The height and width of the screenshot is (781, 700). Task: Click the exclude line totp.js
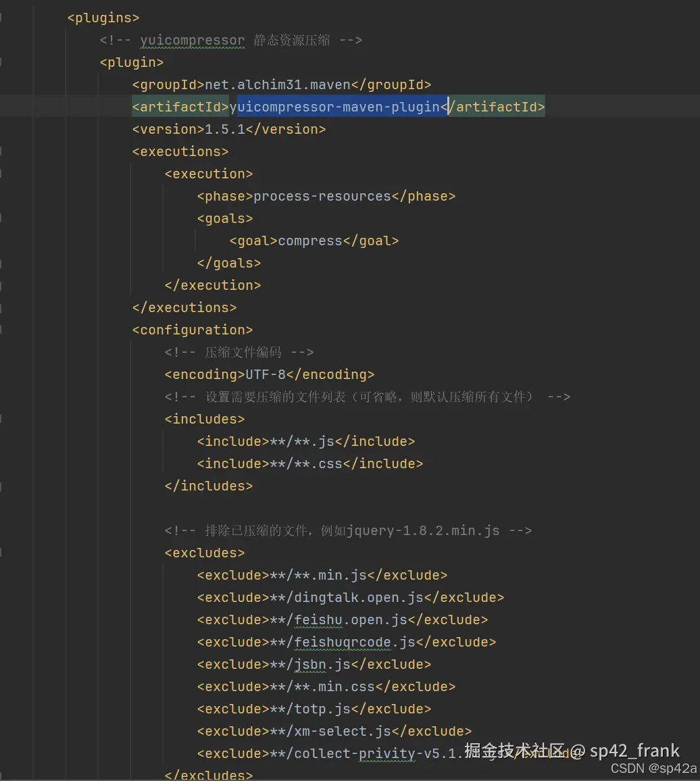314,709
